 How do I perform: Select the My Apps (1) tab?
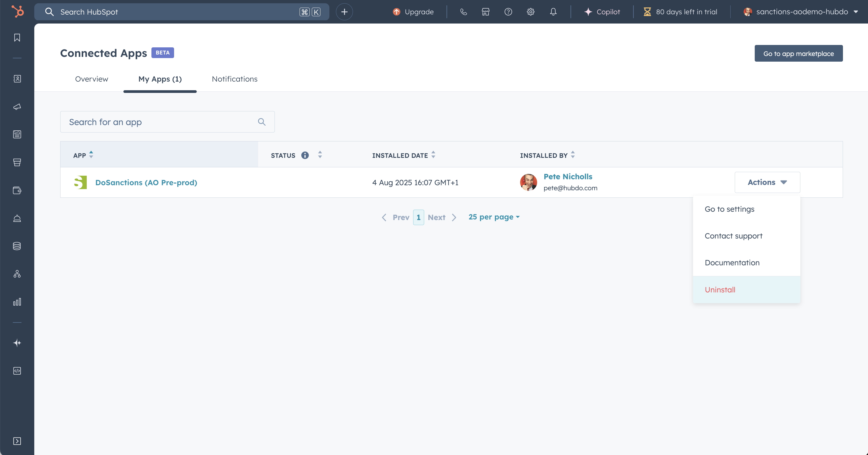point(160,79)
